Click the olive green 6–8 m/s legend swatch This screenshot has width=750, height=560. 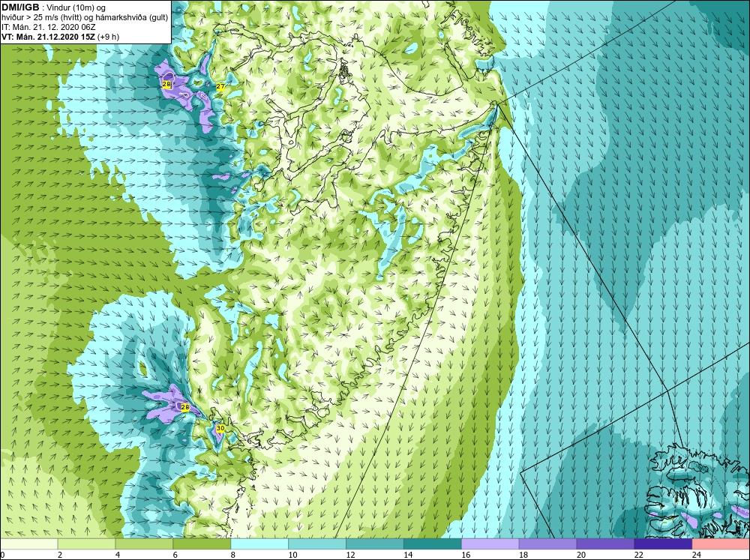202,544
